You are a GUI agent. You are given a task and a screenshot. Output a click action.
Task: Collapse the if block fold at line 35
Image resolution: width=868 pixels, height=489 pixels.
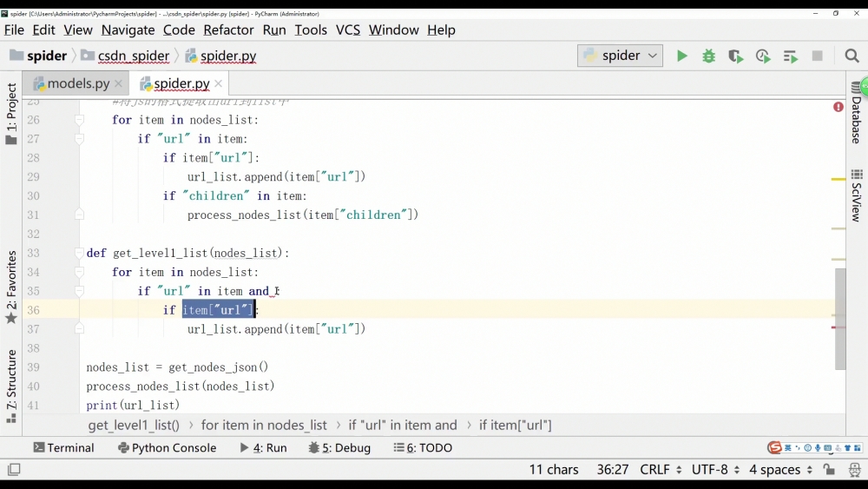(x=79, y=291)
